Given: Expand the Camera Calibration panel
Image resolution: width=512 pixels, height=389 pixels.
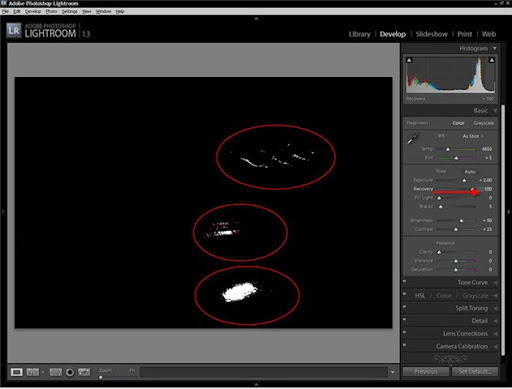Looking at the screenshot, I should (x=495, y=346).
